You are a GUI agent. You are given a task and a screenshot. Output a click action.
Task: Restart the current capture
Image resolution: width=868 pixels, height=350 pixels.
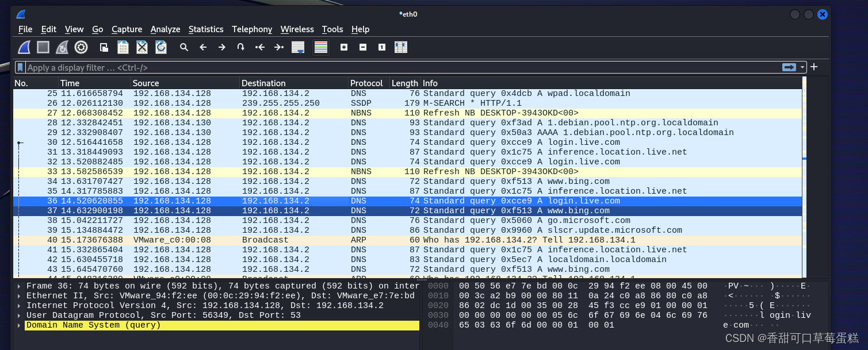pos(62,47)
